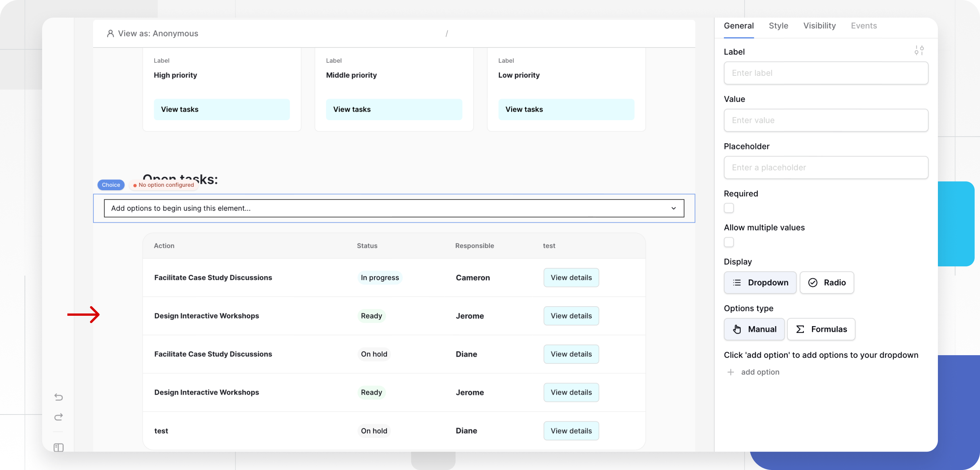This screenshot has width=980, height=470.
Task: Enable the Allow multiple values checkbox
Action: coord(729,242)
